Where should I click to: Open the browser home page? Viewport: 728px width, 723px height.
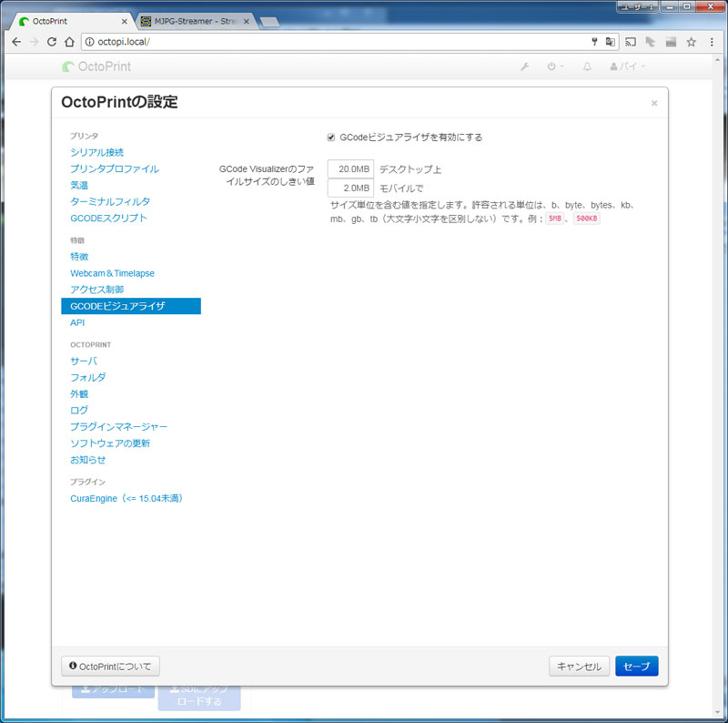pyautogui.click(x=69, y=42)
